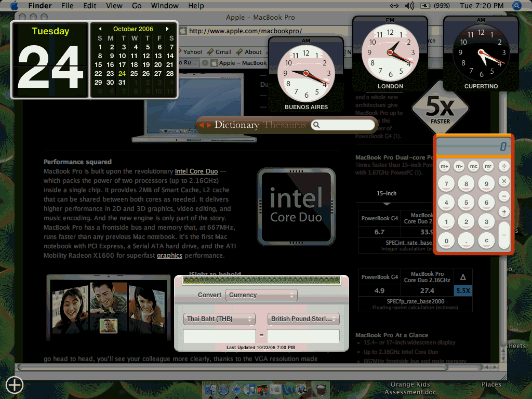The height and width of the screenshot is (399, 532).
Task: Click the 0 key on the calculator
Action: pos(446,241)
